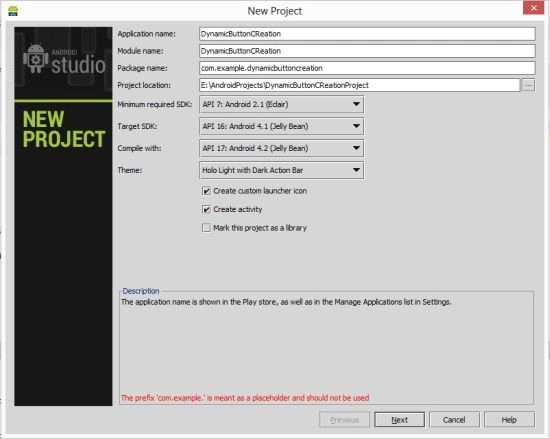Focus the Package name field
The width and height of the screenshot is (550, 439).
(367, 68)
